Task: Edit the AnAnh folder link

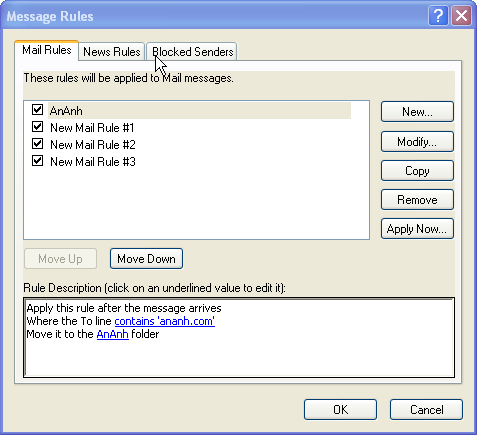Action: coord(113,334)
